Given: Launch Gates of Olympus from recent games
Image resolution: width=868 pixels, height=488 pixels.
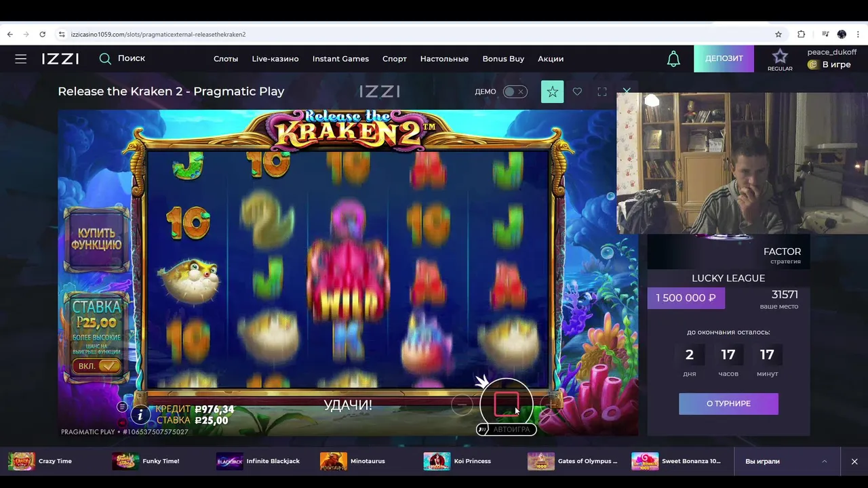Looking at the screenshot, I should [572, 462].
